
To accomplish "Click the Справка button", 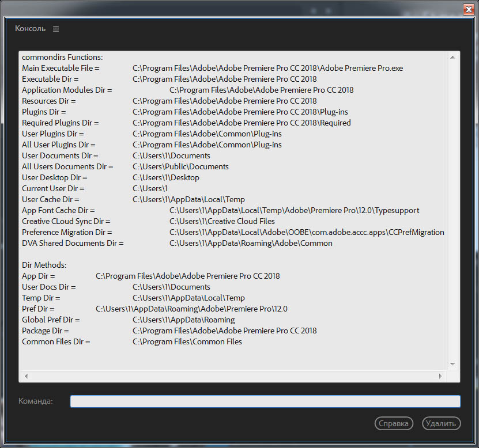I will [394, 423].
